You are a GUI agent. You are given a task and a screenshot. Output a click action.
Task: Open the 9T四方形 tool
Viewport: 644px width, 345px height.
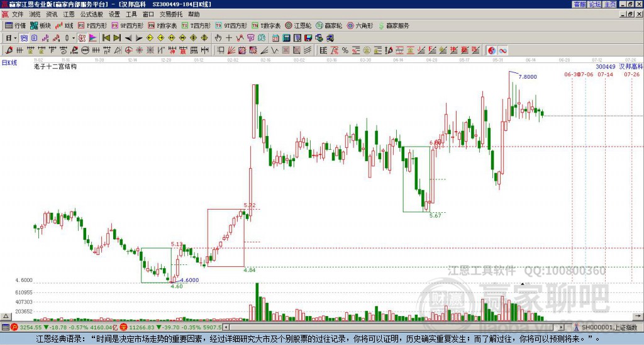231,25
